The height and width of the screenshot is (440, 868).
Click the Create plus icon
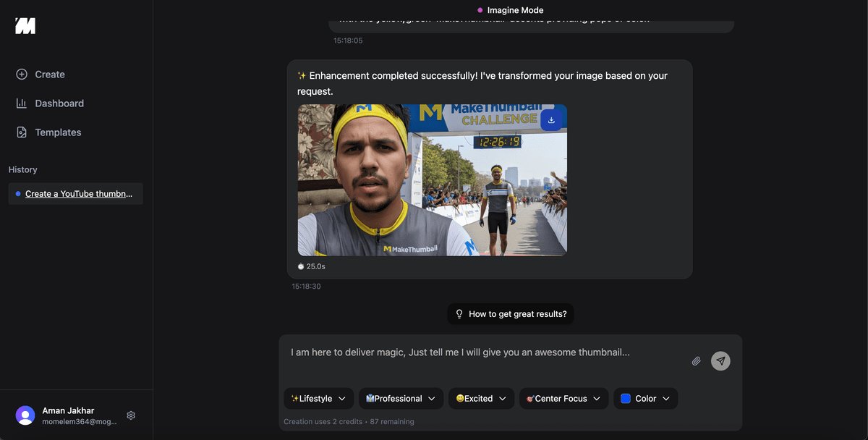22,75
